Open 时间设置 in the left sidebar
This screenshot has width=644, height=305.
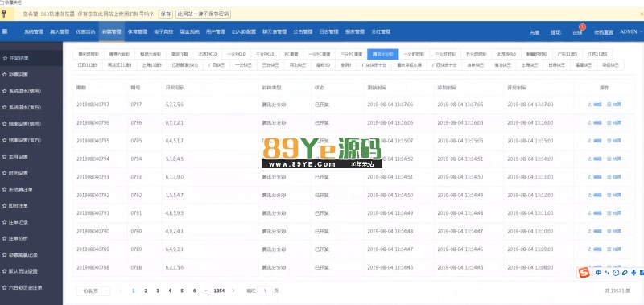click(19, 173)
